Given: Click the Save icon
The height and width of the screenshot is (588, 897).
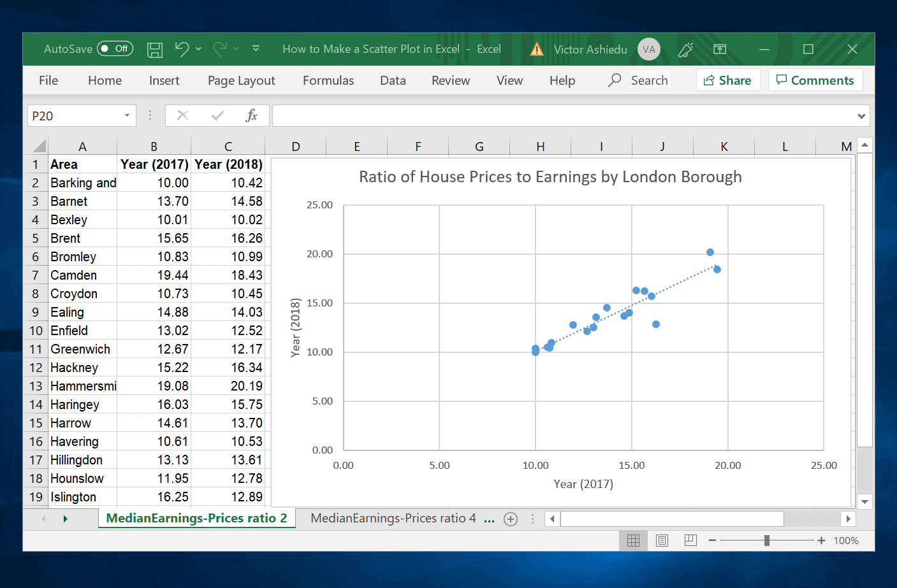Looking at the screenshot, I should tap(155, 49).
